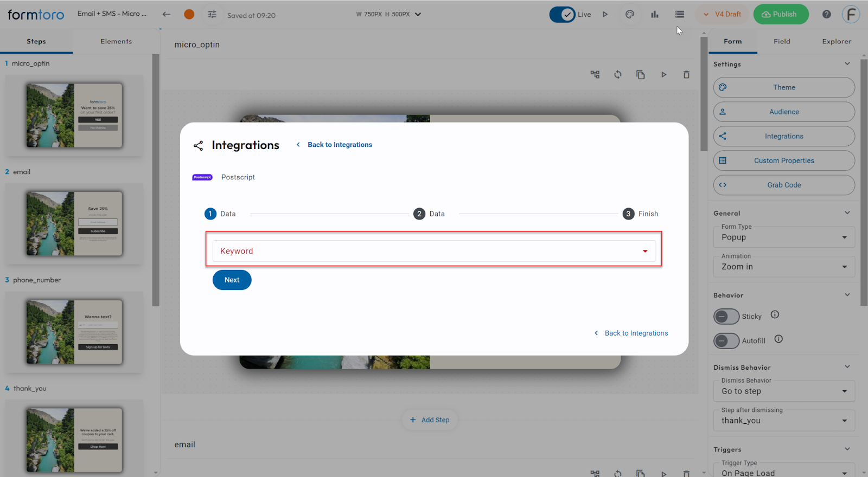This screenshot has height=477, width=868.
Task: Collapse the Dismiss Behavior section
Action: pos(847,367)
